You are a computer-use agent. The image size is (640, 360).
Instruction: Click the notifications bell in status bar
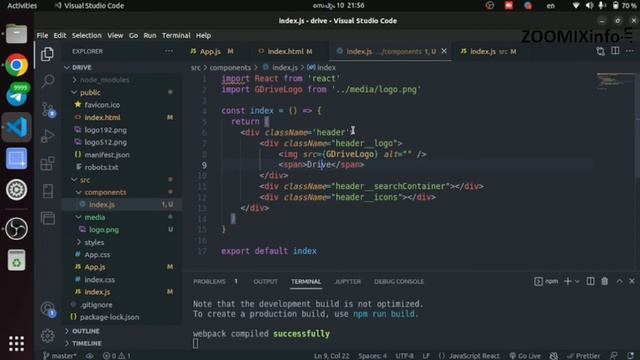pos(631,356)
